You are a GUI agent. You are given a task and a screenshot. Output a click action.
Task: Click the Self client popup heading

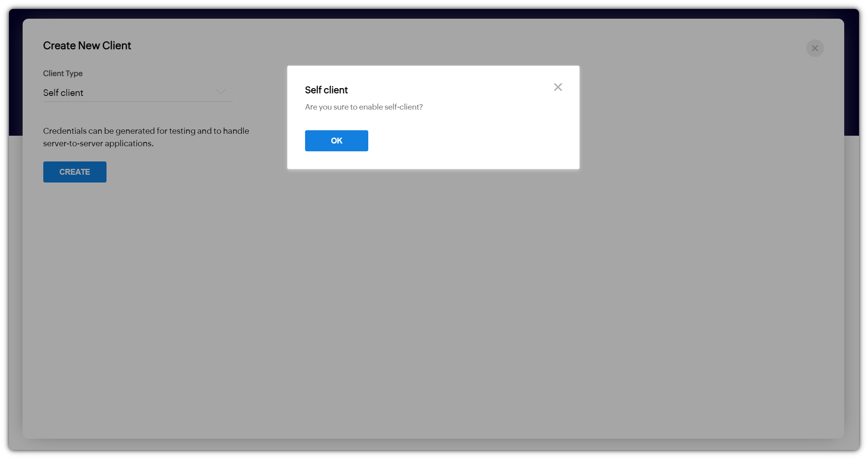tap(326, 90)
